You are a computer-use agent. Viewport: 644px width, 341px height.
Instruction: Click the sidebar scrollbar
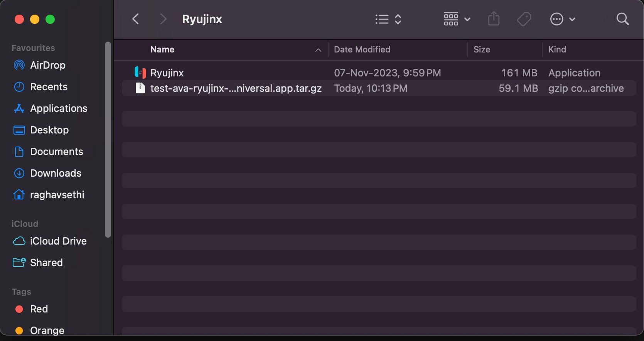(108, 139)
